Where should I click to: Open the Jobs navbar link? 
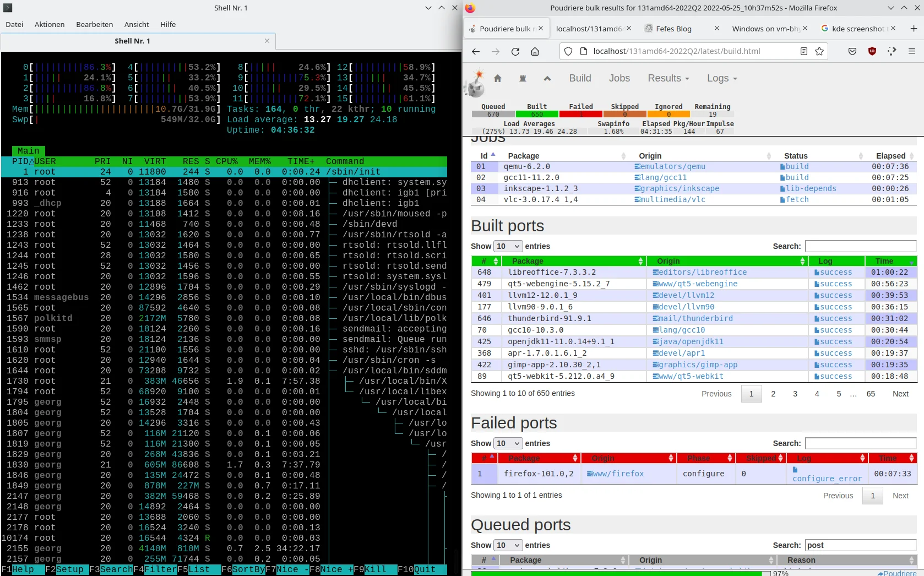[x=619, y=78]
